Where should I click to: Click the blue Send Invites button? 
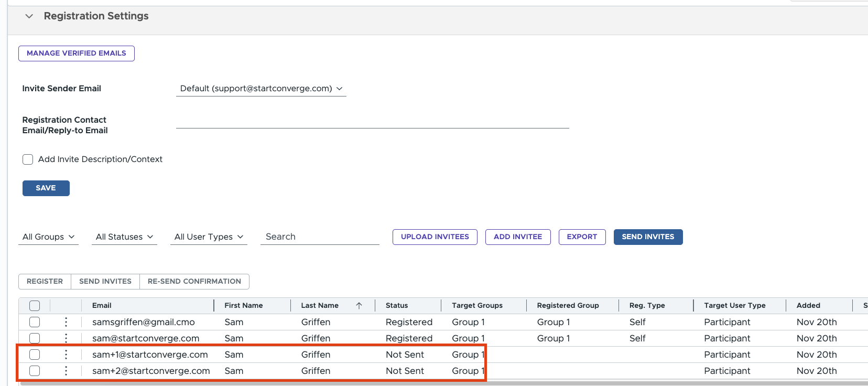pyautogui.click(x=648, y=237)
